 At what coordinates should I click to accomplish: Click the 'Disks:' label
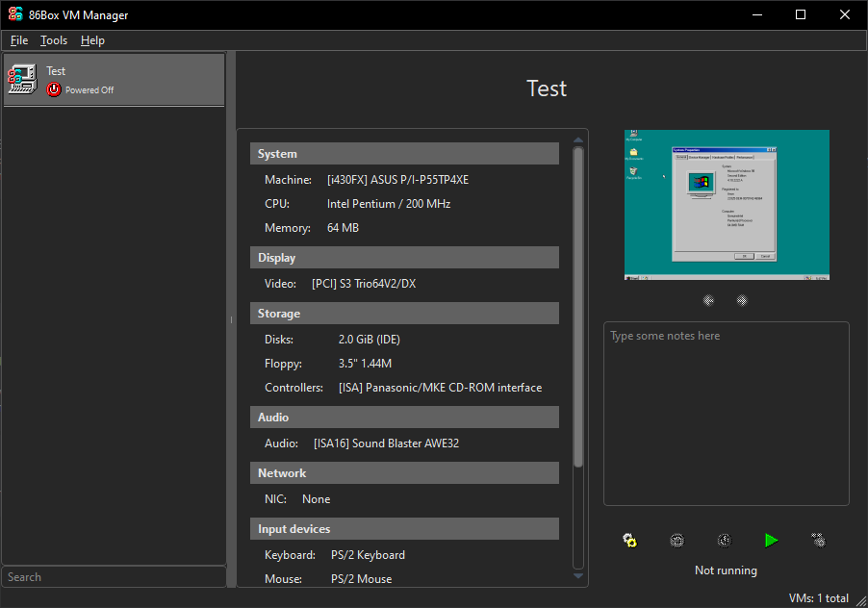point(278,340)
